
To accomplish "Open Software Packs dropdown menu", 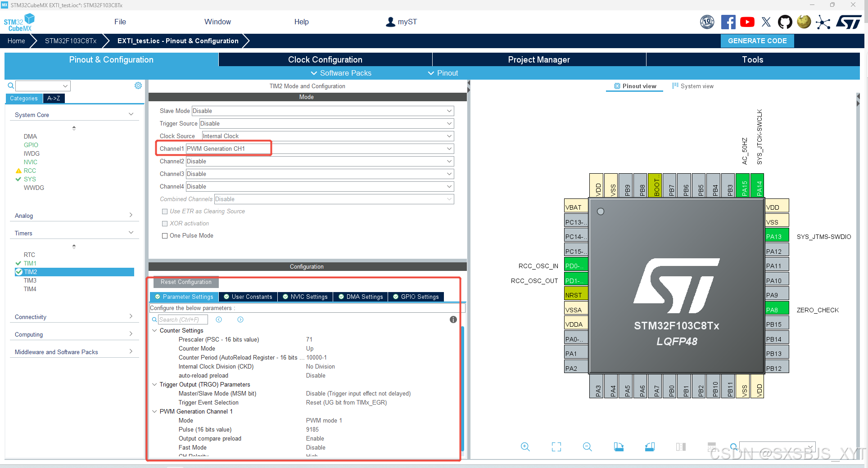I will (341, 73).
